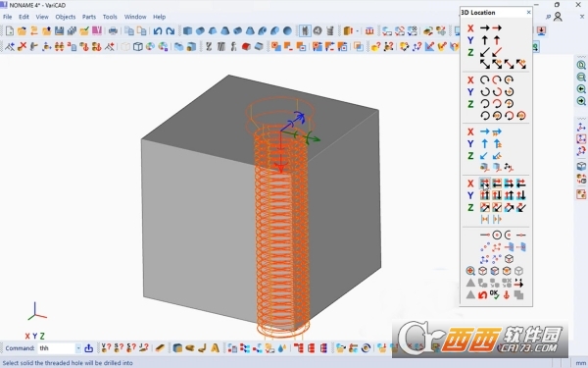Click the monitor download icon in top toolbar

click(x=541, y=30)
